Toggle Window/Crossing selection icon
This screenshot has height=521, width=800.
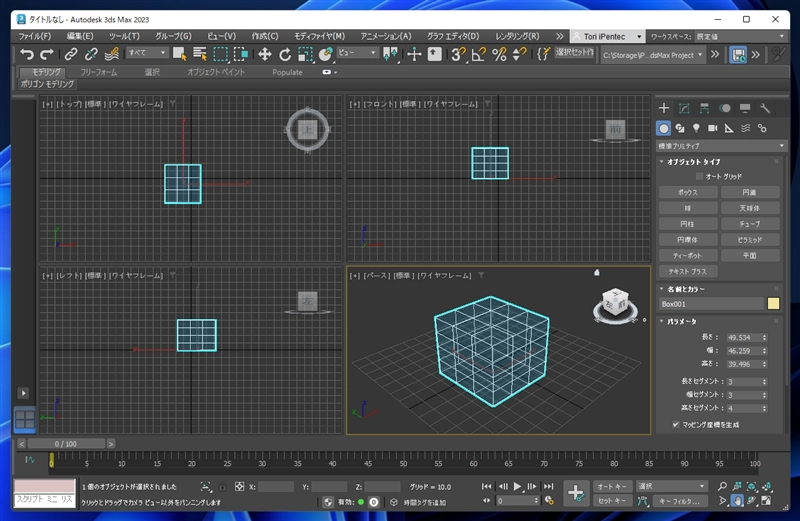coord(241,54)
